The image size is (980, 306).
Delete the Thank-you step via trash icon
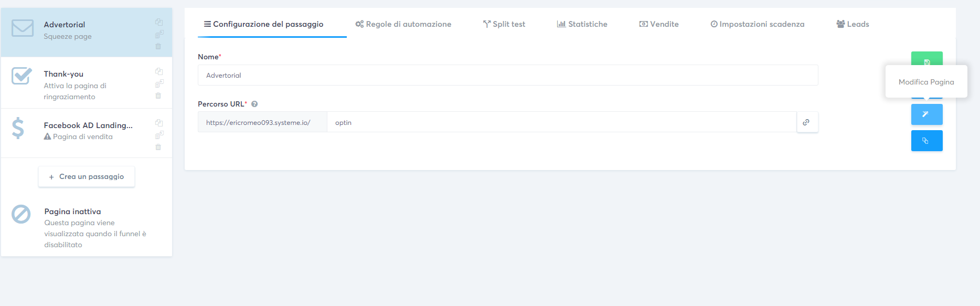158,96
